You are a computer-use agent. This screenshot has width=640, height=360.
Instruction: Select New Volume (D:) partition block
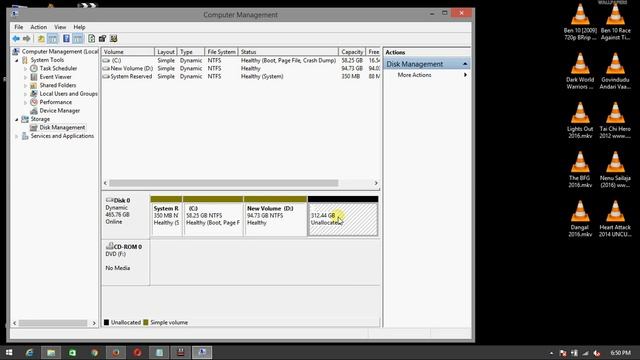[275, 216]
